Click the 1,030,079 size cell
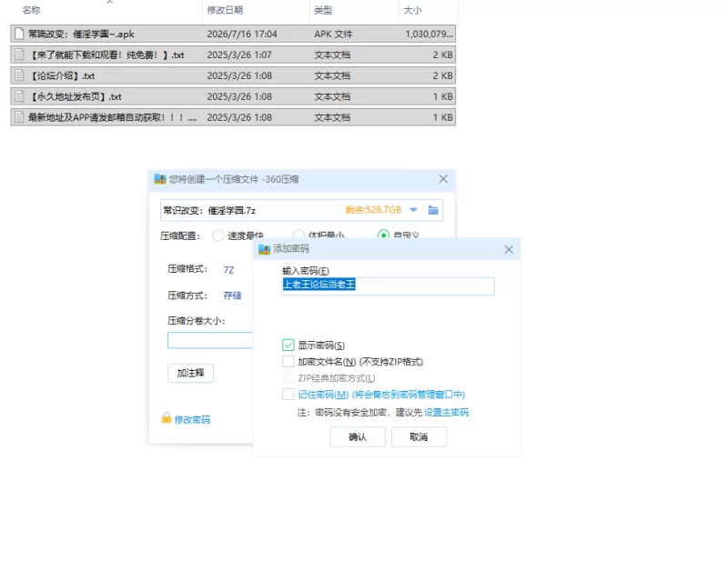Screen dimensions: 728x581 pyautogui.click(x=429, y=34)
